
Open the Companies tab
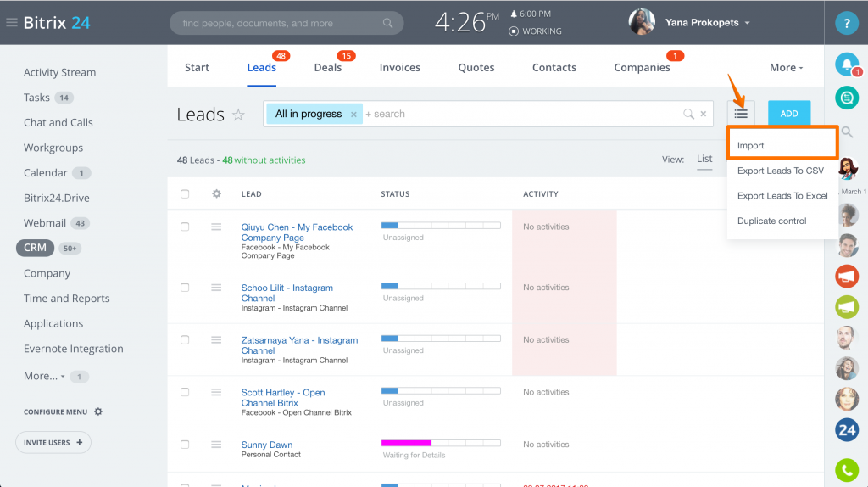click(643, 68)
